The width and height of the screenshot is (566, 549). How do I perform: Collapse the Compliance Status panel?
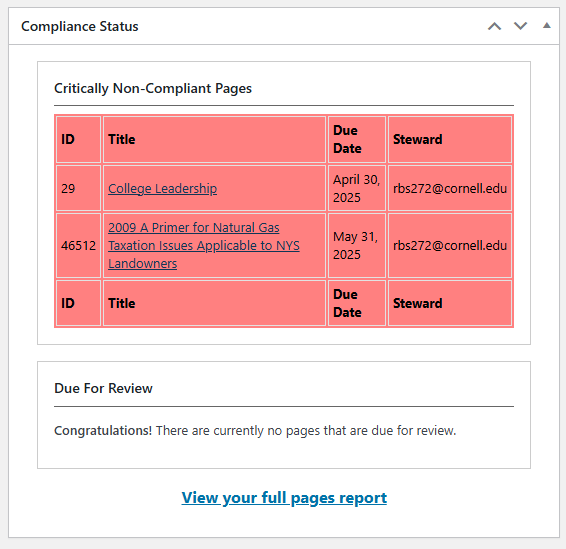point(547,26)
